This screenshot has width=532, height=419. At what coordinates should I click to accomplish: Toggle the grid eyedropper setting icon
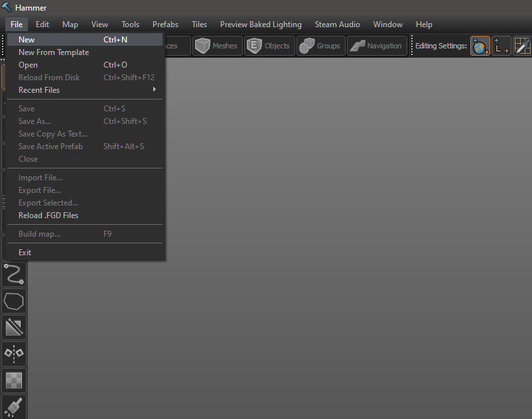pos(522,46)
